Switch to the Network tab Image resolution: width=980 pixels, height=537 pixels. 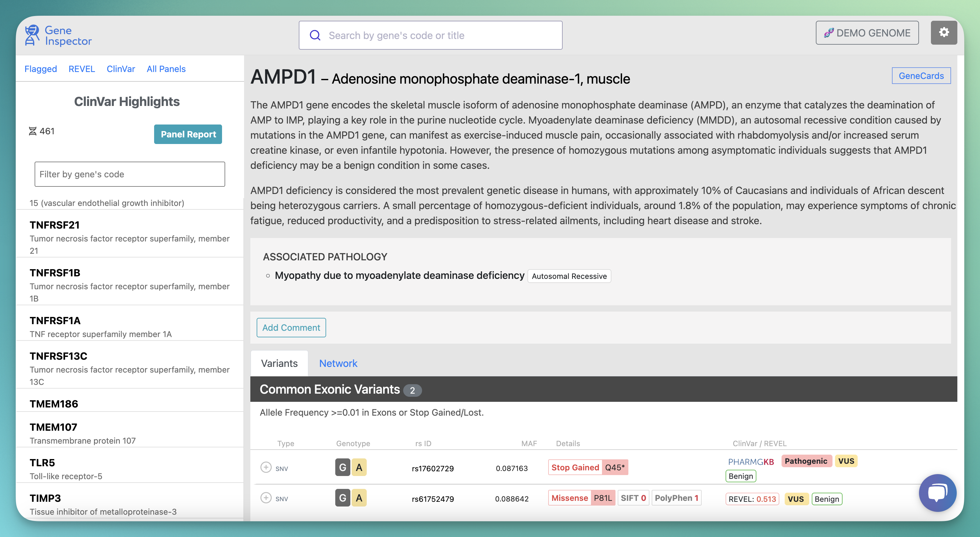tap(338, 363)
